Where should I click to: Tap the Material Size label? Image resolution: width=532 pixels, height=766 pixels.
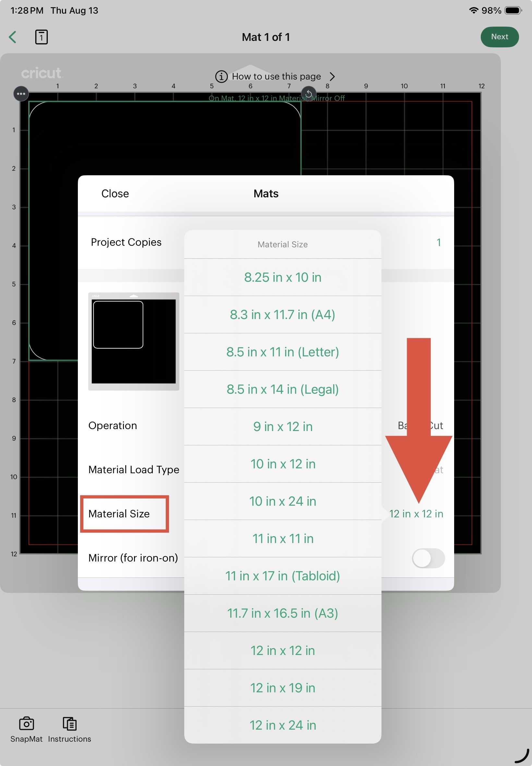(x=119, y=514)
